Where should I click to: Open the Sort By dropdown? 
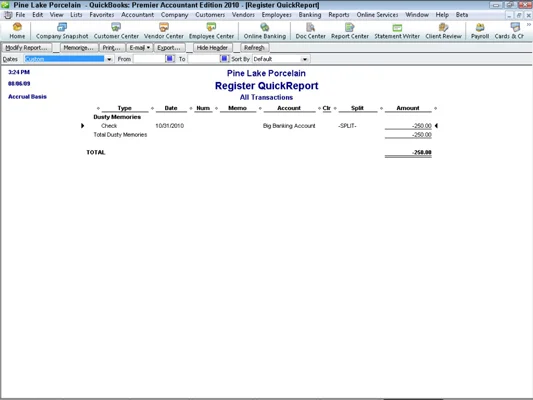pos(305,59)
